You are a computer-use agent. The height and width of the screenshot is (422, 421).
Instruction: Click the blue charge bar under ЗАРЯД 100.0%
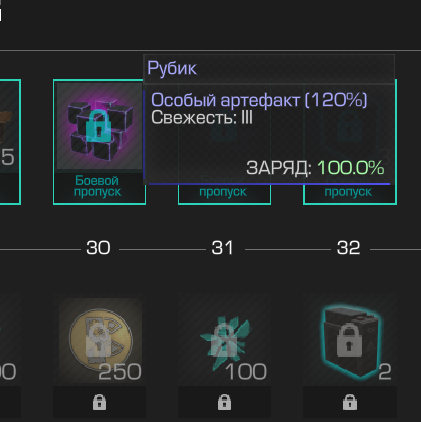(269, 184)
